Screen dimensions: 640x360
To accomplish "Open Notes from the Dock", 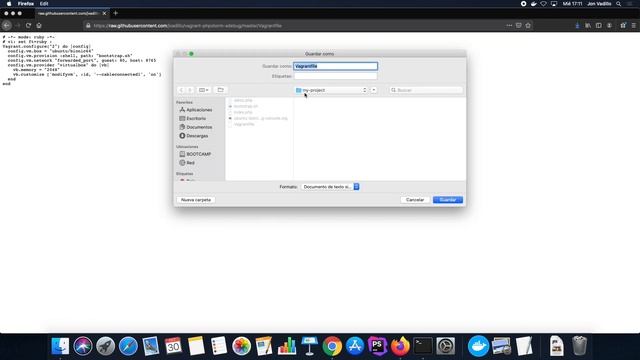I will point(196,346).
